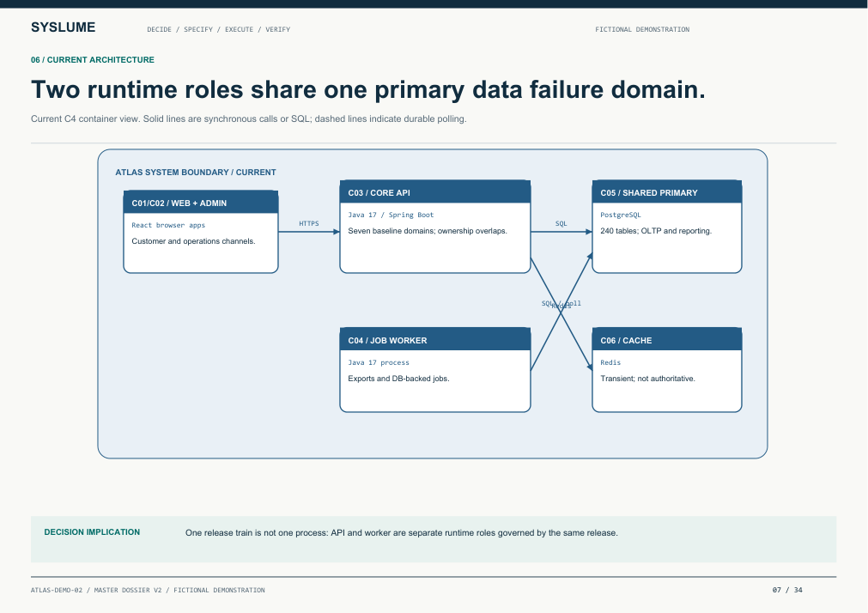Click the 'Current C4 container view' subtitle line
The width and height of the screenshot is (868, 613).
[249, 119]
